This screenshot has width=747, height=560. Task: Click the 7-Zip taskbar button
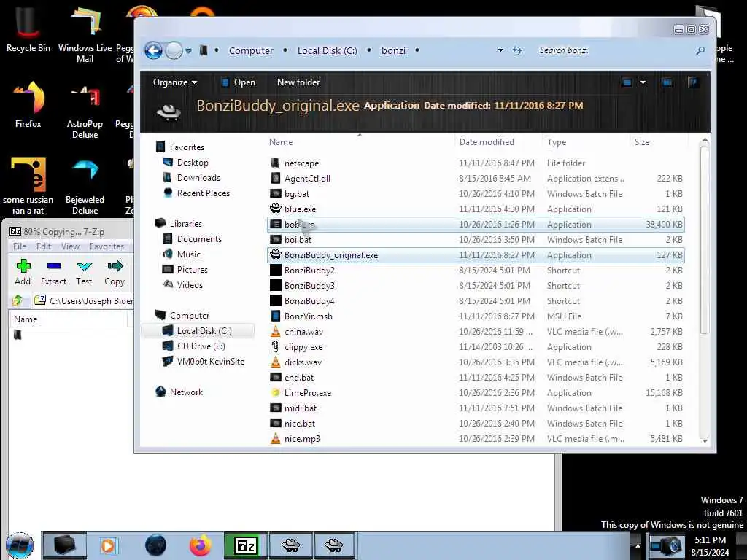point(246,545)
